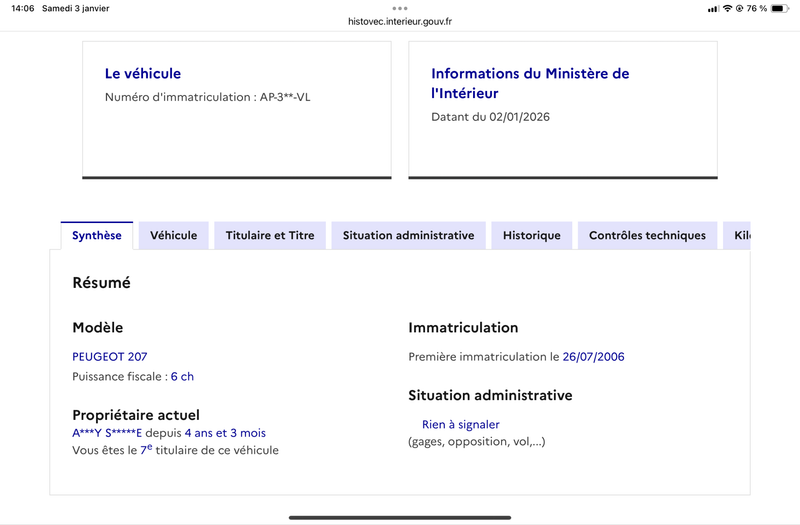Screen dimensions: 800x525
Task: Select the Synthèse tab
Action: (x=97, y=236)
